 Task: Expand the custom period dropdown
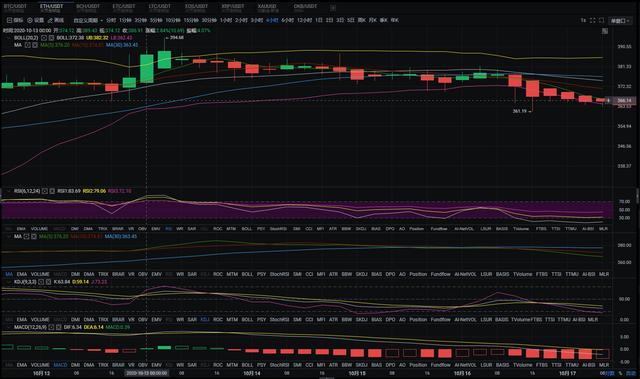click(x=88, y=20)
